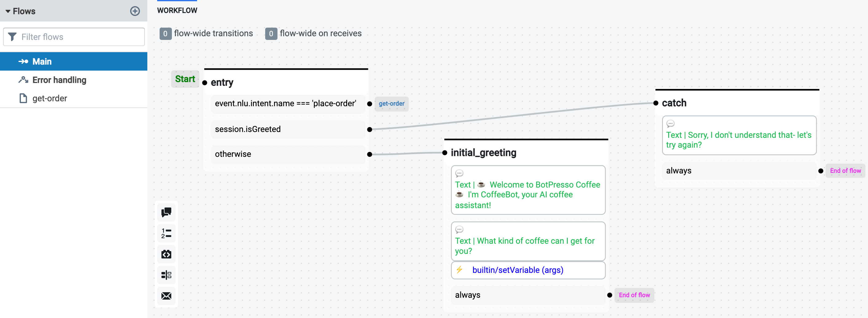Screen dimensions: 868x318
Task: Select the chat bubbles tool icon
Action: [x=166, y=212]
